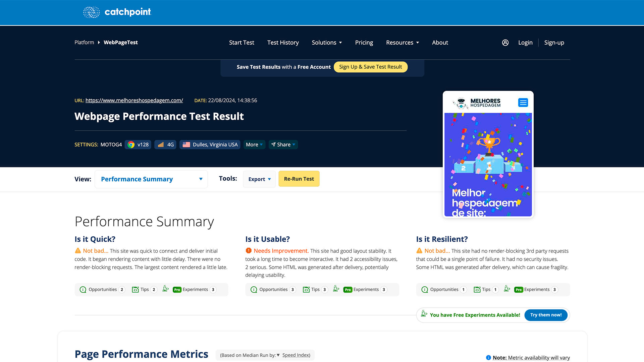Open the Share dropdown
The width and height of the screenshot is (644, 362).
click(283, 144)
